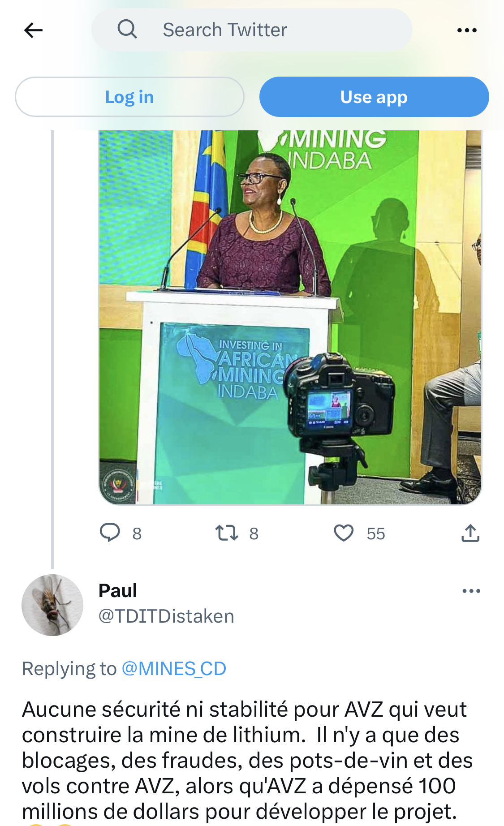View the 55 likes count
The image size is (504, 826).
click(x=376, y=534)
